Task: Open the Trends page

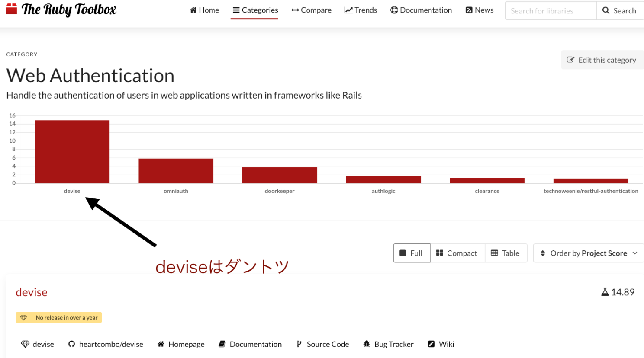Action: pyautogui.click(x=361, y=10)
